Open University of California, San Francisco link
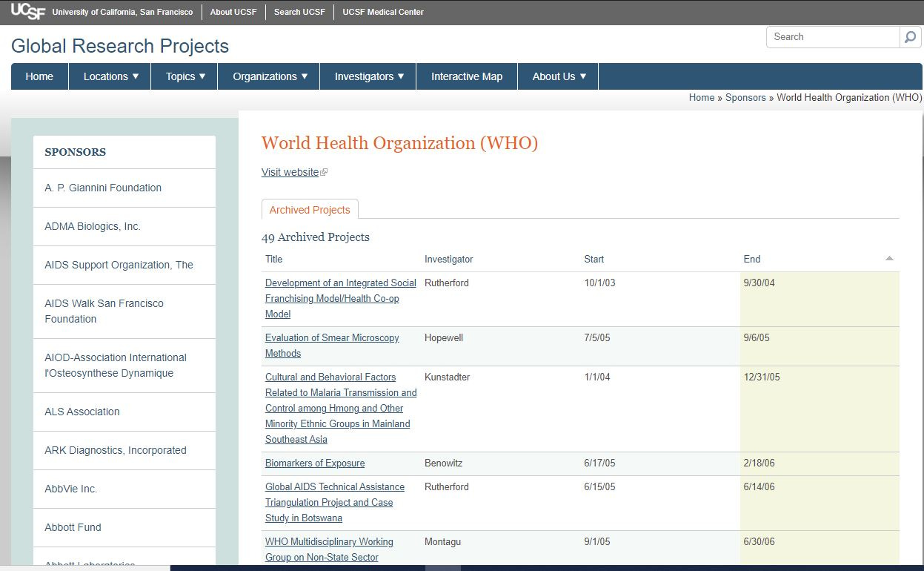This screenshot has height=571, width=924. tap(122, 12)
